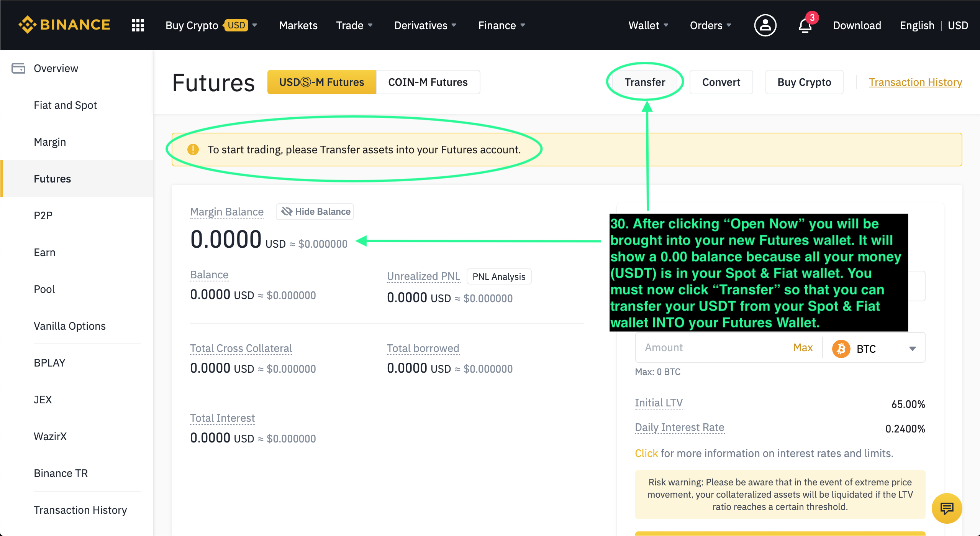Open PNL Analysis

coord(499,276)
